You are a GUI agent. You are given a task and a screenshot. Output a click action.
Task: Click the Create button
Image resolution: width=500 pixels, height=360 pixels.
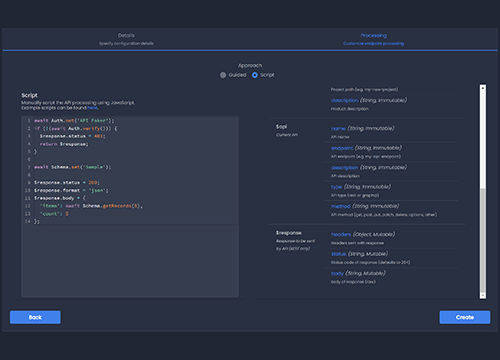[x=465, y=317]
